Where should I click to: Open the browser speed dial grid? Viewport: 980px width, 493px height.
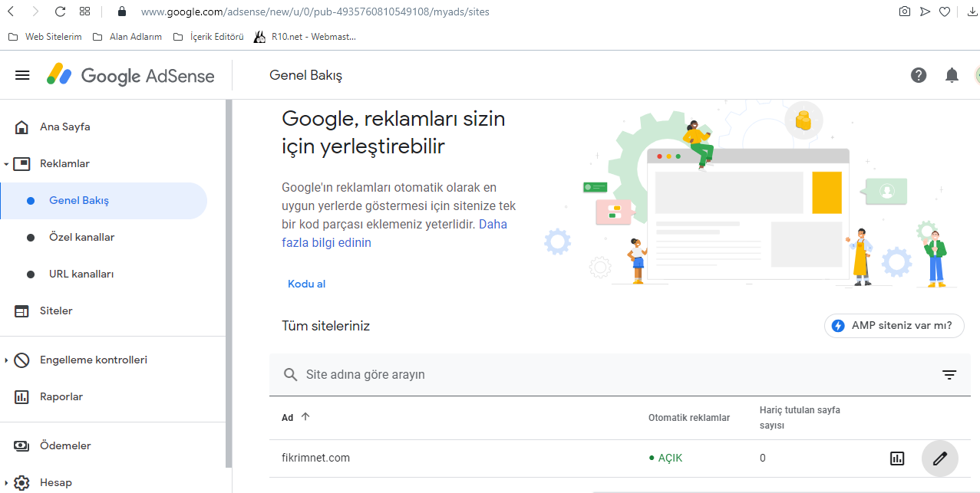(85, 12)
